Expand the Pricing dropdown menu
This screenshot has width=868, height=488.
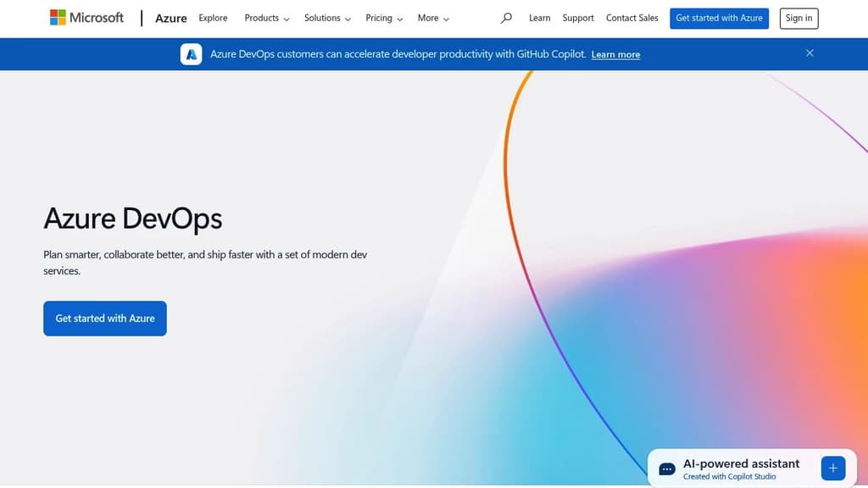click(384, 19)
